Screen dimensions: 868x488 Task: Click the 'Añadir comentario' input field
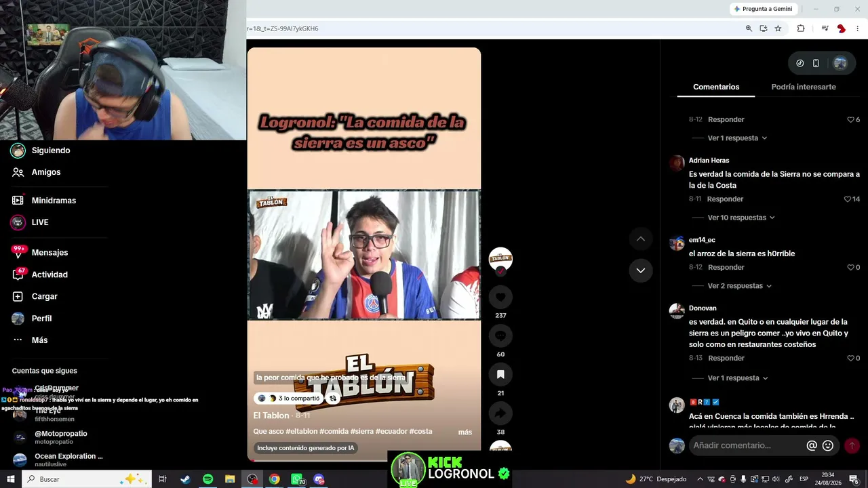point(747,445)
